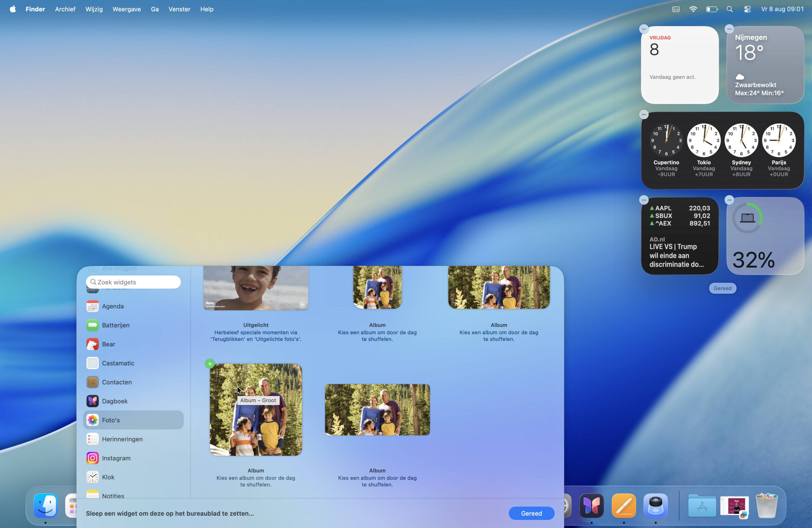The image size is (812, 528).
Task: Click the small Gereed button under widgets
Action: coord(722,288)
